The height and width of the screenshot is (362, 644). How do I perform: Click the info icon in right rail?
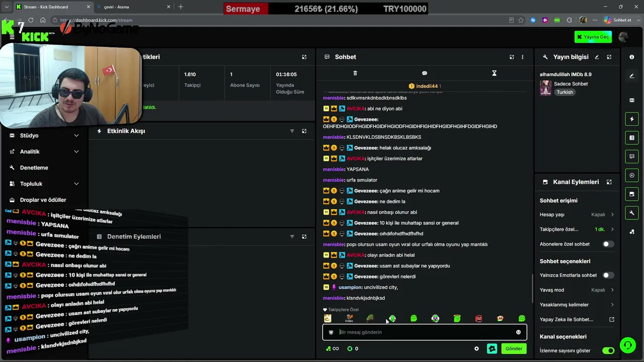[x=632, y=57]
